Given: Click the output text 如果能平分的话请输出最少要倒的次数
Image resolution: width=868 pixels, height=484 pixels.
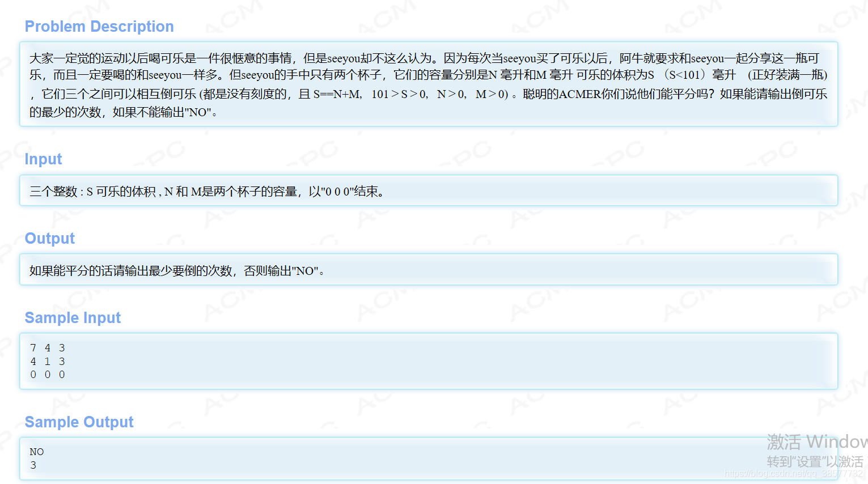Looking at the screenshot, I should tap(178, 271).
